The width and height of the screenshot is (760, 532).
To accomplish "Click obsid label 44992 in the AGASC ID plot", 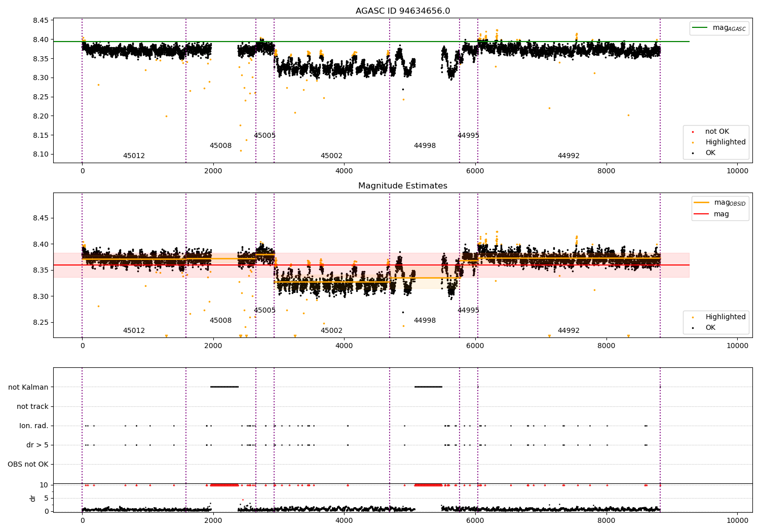I will [x=568, y=156].
